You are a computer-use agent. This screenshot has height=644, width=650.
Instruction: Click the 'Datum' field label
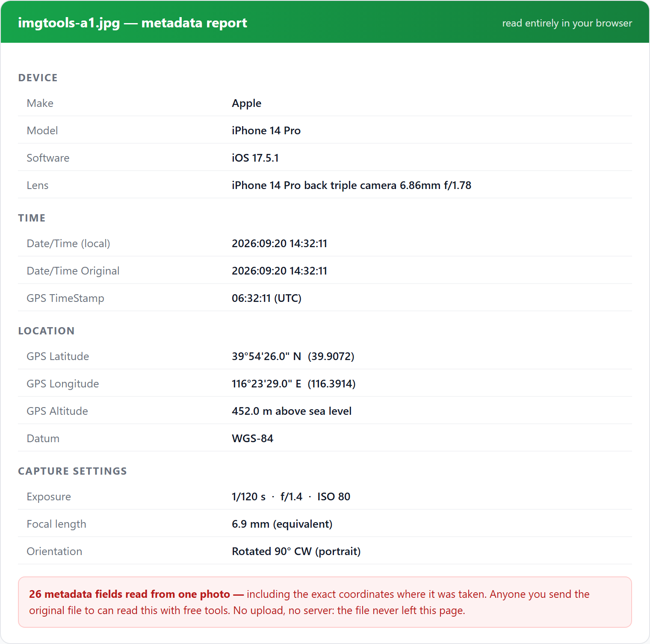tap(43, 438)
